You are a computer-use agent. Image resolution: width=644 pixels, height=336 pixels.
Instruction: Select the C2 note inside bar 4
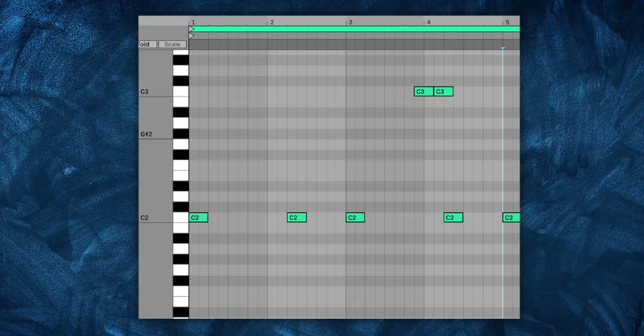454,217
